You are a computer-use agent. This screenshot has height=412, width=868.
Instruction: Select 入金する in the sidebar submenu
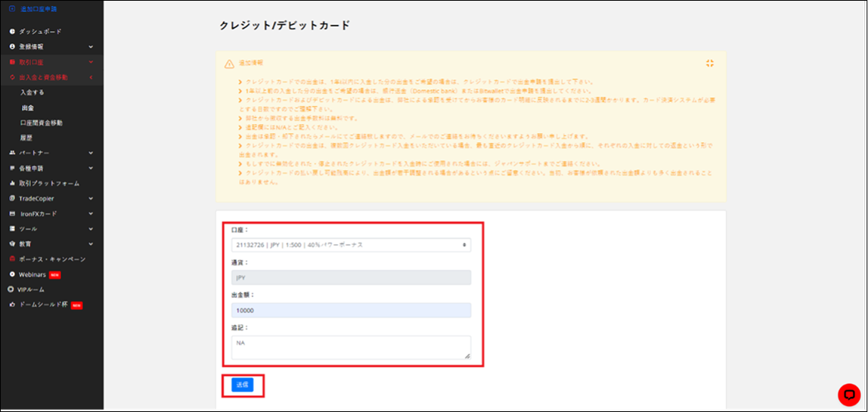[x=33, y=92]
